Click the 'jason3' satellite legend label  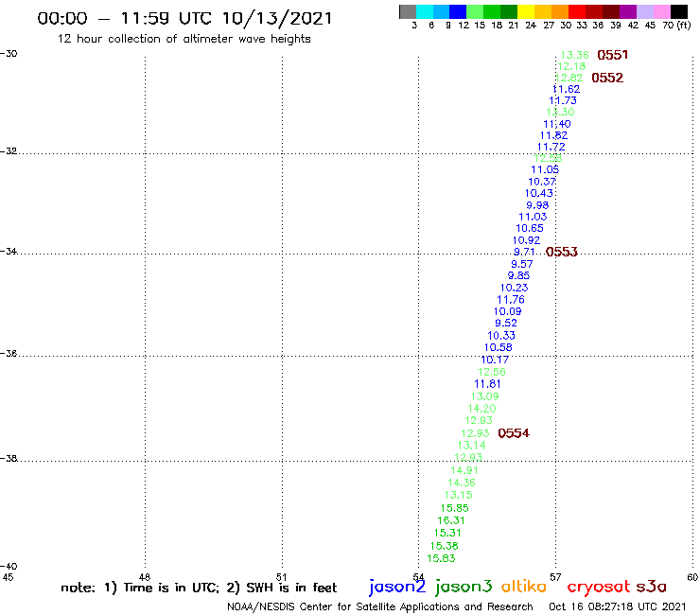[464, 587]
